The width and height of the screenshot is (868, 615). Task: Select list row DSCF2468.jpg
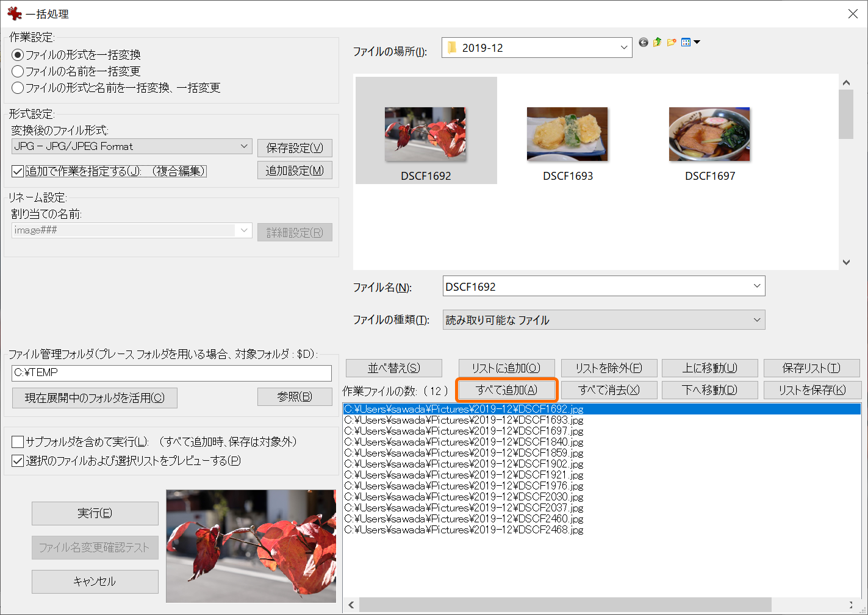click(602, 530)
